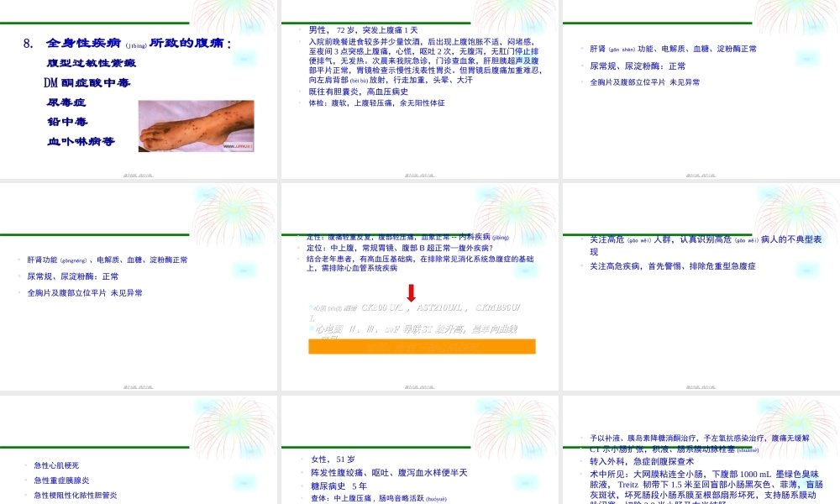Select the leg purpura photo on slide 1
This screenshot has height=504, width=840.
pyautogui.click(x=196, y=125)
